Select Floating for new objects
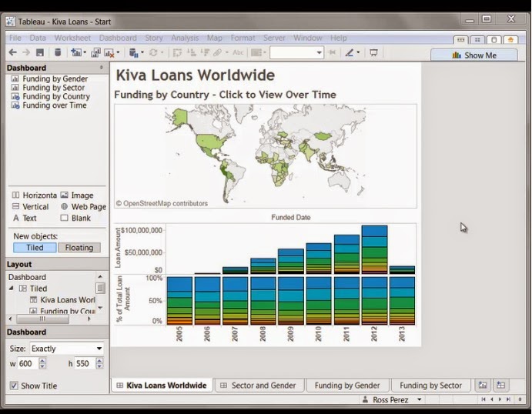The image size is (532, 414). click(x=79, y=248)
